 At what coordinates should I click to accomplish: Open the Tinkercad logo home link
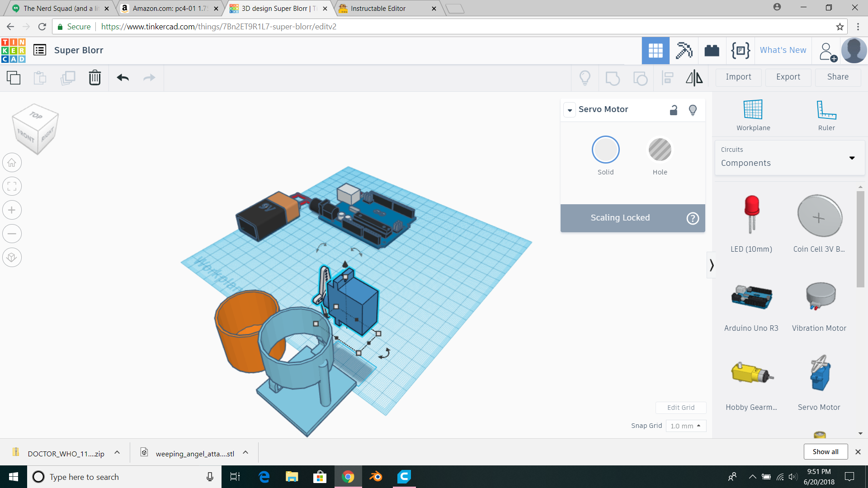14,50
